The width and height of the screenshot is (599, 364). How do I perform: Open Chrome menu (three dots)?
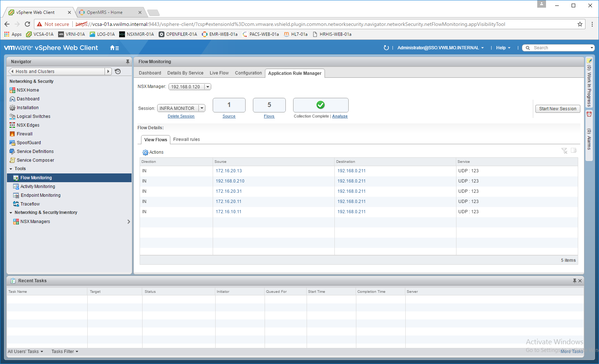tap(592, 24)
